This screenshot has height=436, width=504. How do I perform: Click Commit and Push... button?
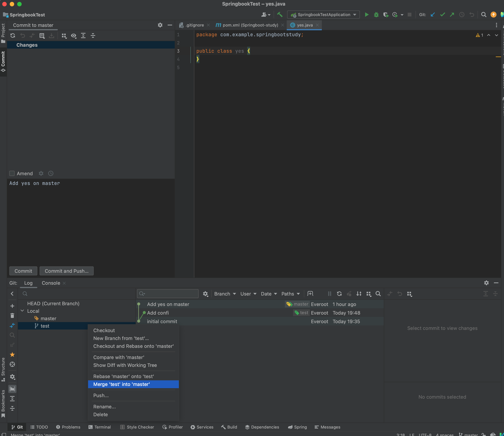pos(67,271)
